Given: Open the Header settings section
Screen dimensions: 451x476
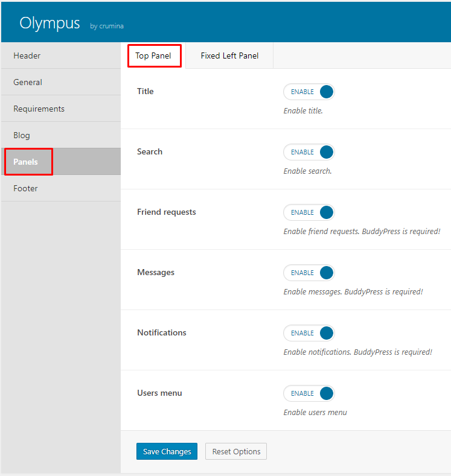Looking at the screenshot, I should pos(61,56).
